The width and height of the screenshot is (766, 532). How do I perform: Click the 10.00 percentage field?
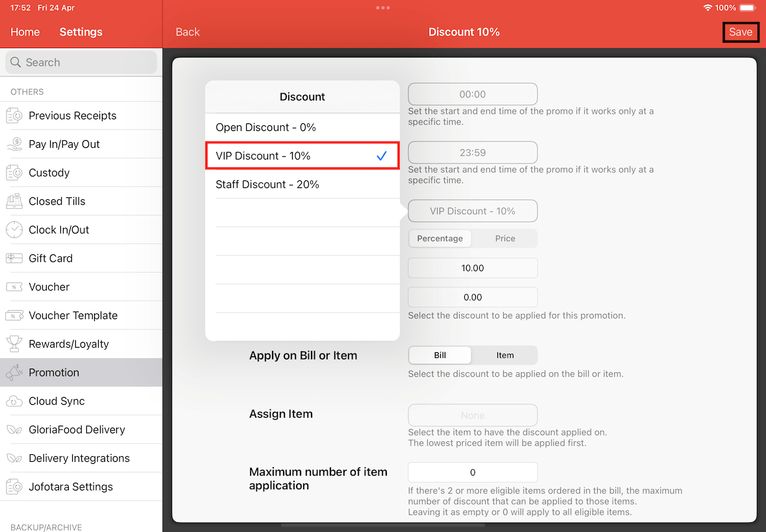click(x=473, y=268)
